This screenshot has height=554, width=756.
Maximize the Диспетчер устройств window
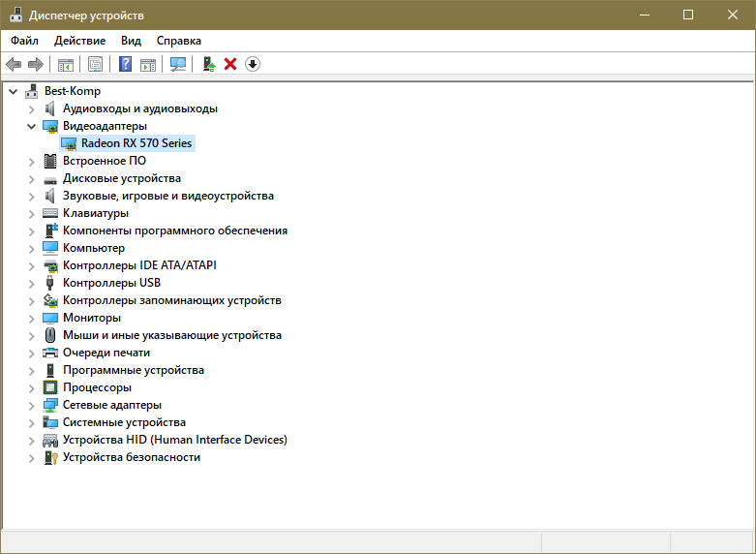click(x=688, y=15)
